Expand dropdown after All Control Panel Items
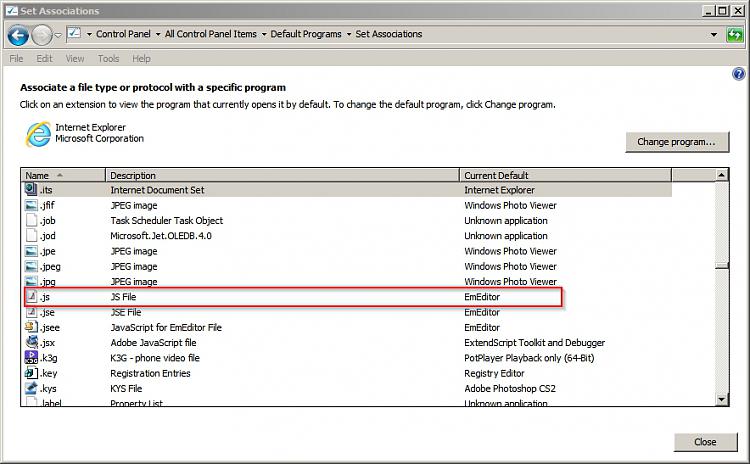The image size is (750, 464). (x=264, y=34)
